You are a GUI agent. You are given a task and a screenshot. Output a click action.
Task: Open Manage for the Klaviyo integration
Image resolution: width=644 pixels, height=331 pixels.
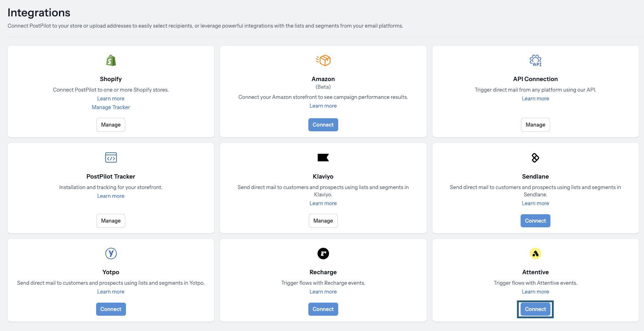tap(323, 221)
